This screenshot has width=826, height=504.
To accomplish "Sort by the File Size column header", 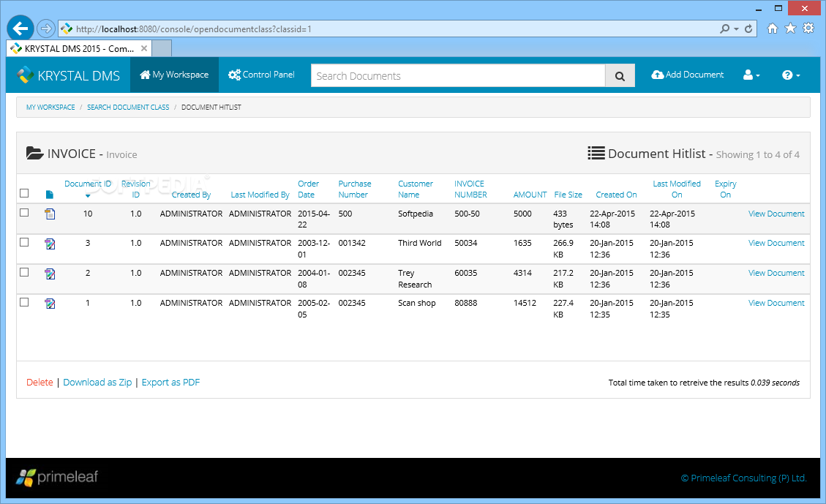I will tap(568, 195).
